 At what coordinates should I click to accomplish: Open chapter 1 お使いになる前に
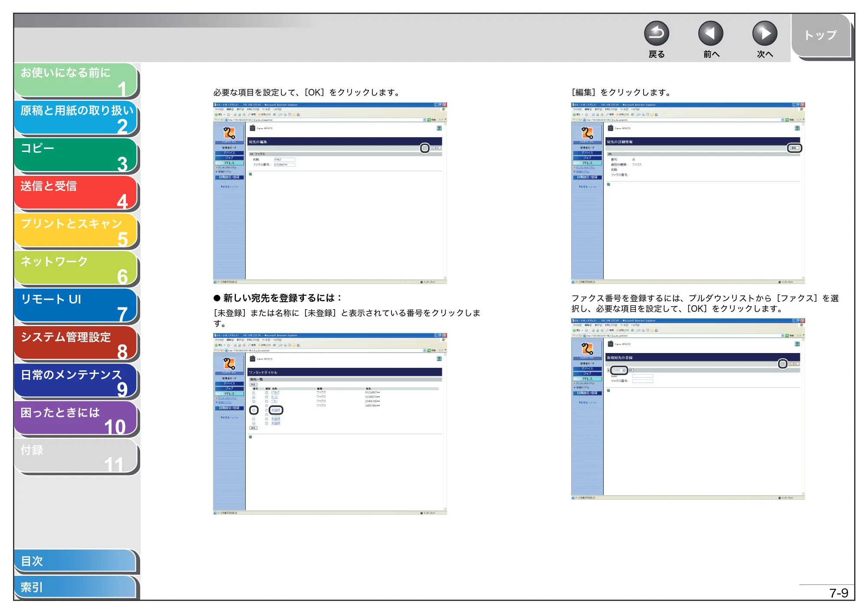[x=76, y=80]
